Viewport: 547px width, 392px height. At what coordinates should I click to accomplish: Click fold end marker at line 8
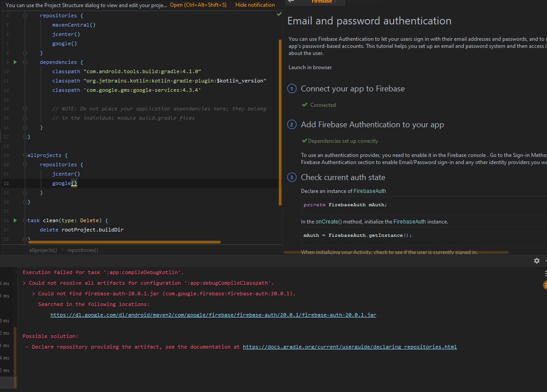pos(25,53)
